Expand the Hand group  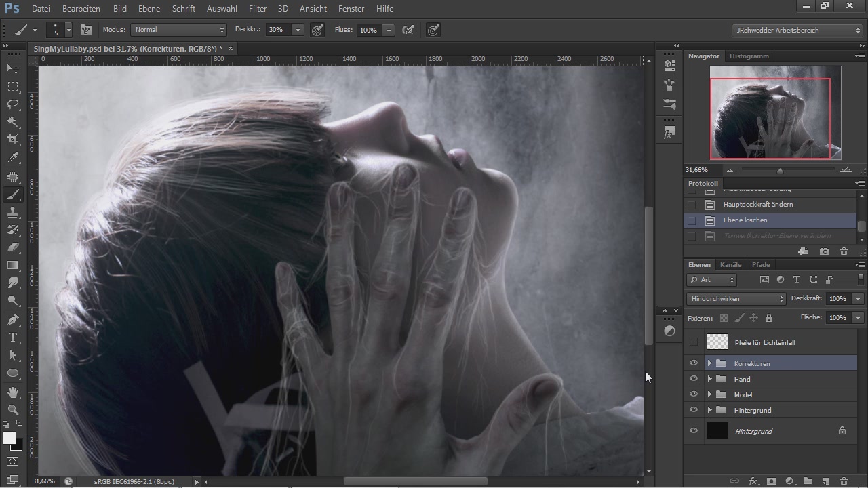click(709, 379)
